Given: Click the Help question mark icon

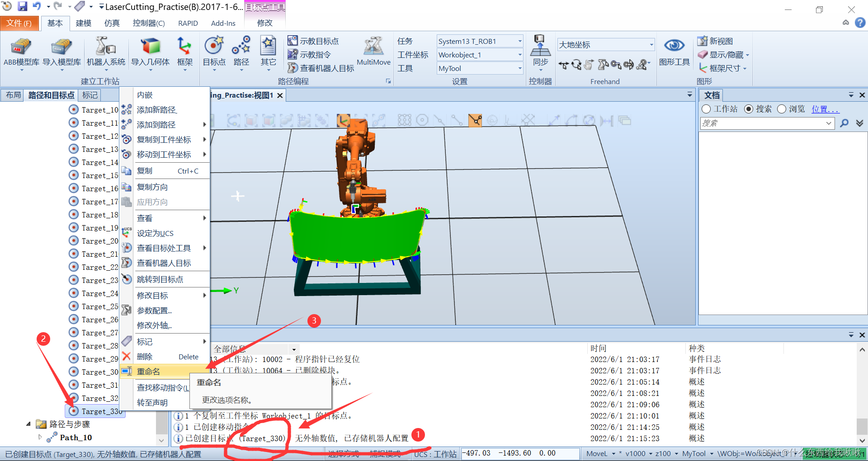Looking at the screenshot, I should [x=860, y=23].
